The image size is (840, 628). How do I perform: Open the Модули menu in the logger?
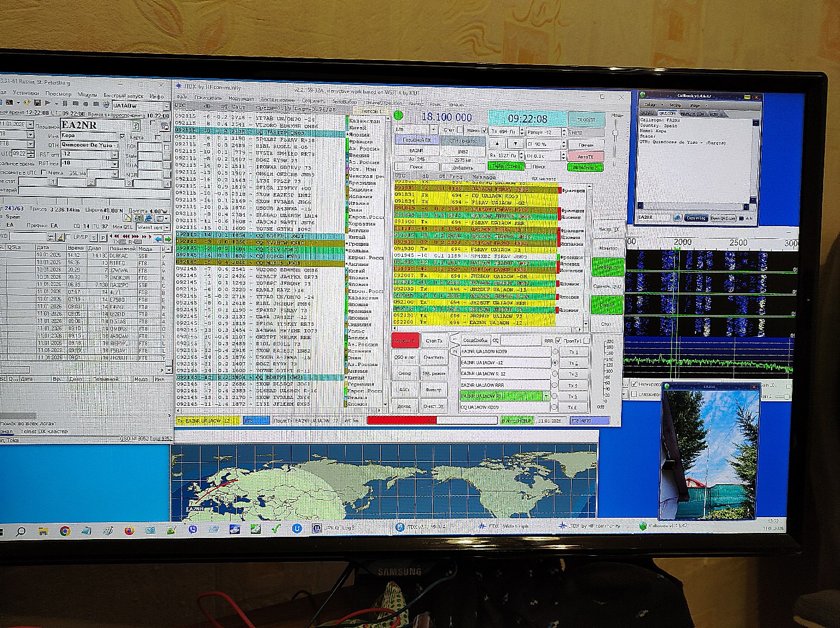87,95
